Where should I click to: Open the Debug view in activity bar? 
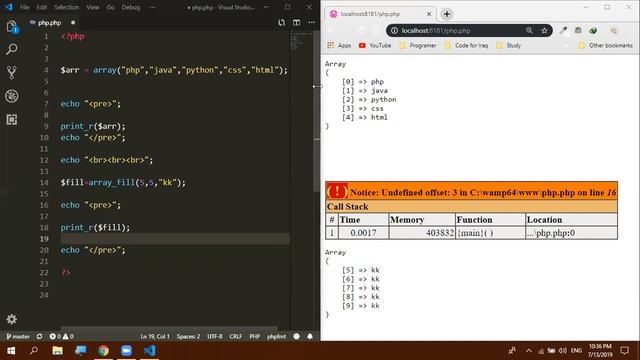(11, 96)
